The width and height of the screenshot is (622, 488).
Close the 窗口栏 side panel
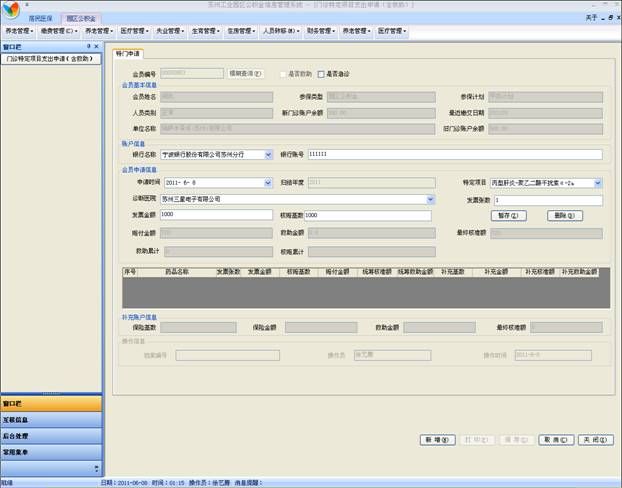pos(96,46)
